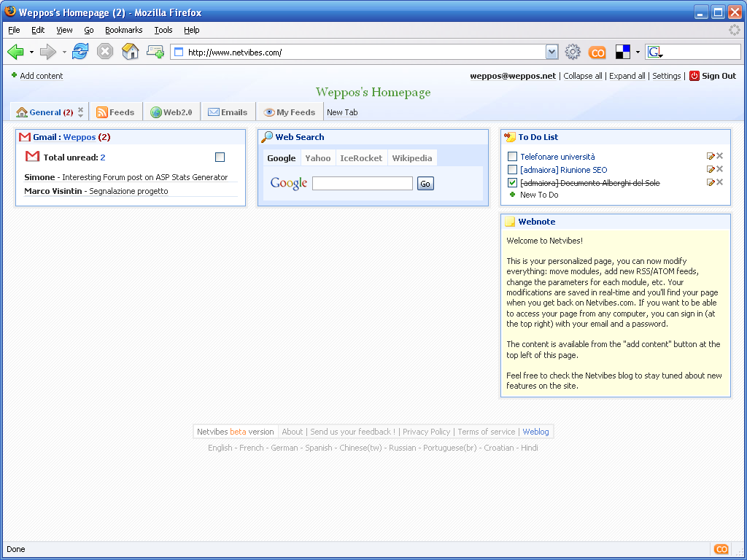Click the orange CO toolbar icon
The image size is (747, 560).
point(597,52)
